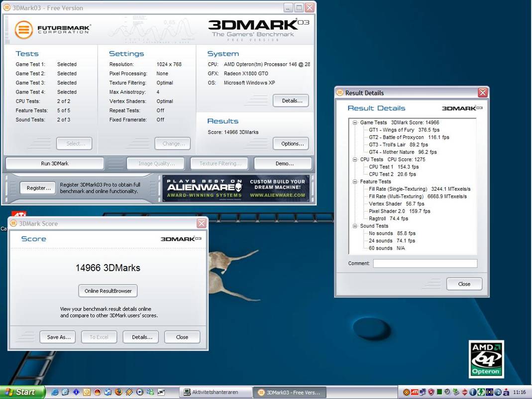Open the clock quick launch icon
The image size is (532, 399).
87,392
